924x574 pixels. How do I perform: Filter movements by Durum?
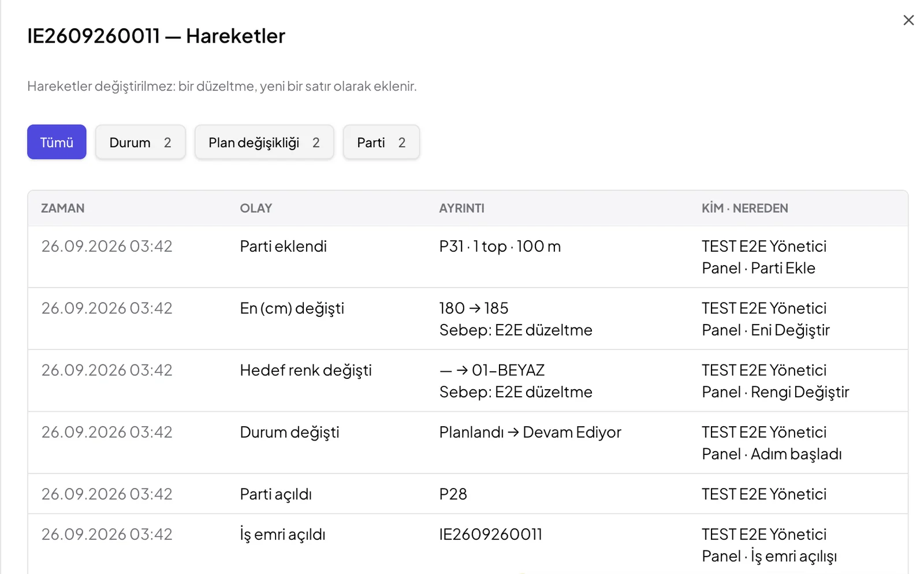point(140,142)
